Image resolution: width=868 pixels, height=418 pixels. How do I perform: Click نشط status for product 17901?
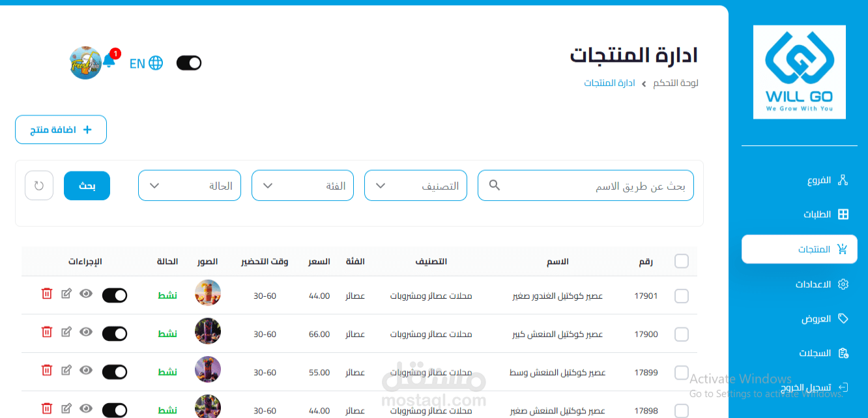(167, 296)
